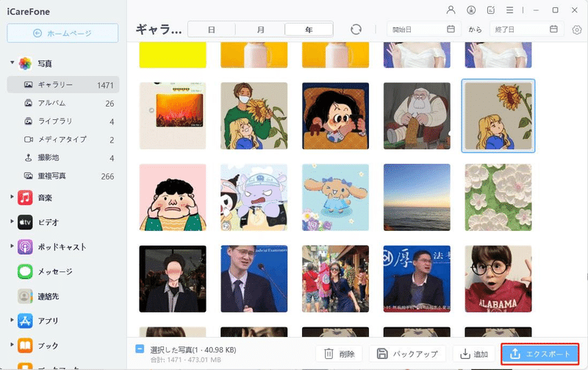Image resolution: width=588 pixels, height=370 pixels.
Task: Select boy in ALABAMA shirt thumbnail
Action: (498, 279)
